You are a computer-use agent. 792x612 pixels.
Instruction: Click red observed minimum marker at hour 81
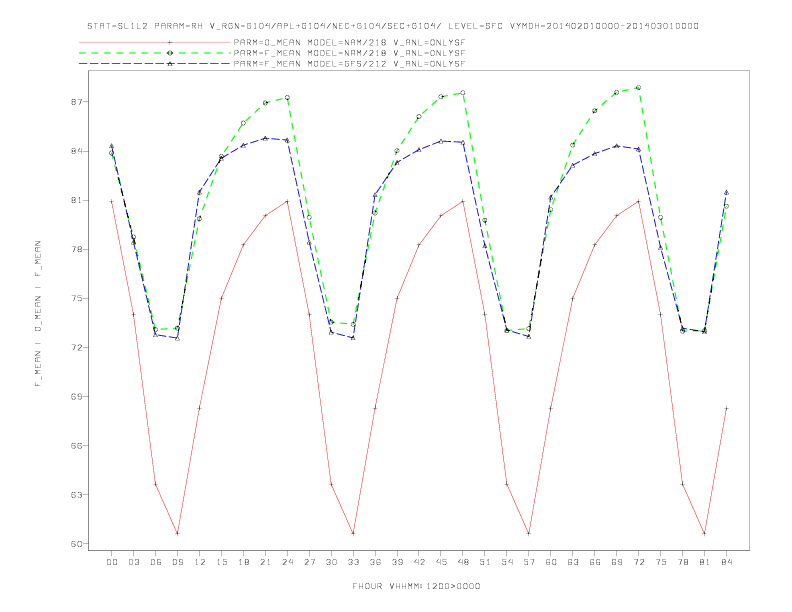(x=705, y=533)
